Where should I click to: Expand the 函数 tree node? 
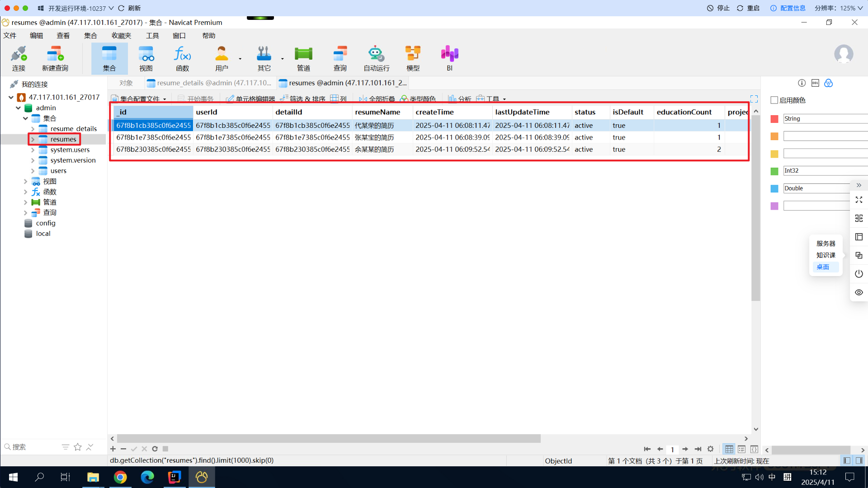tap(25, 192)
